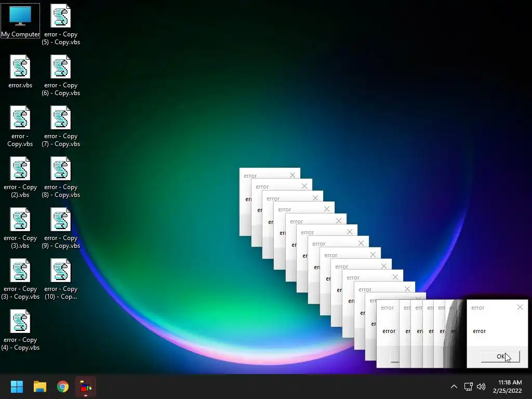Launch Google Chrome from the taskbar

63,387
